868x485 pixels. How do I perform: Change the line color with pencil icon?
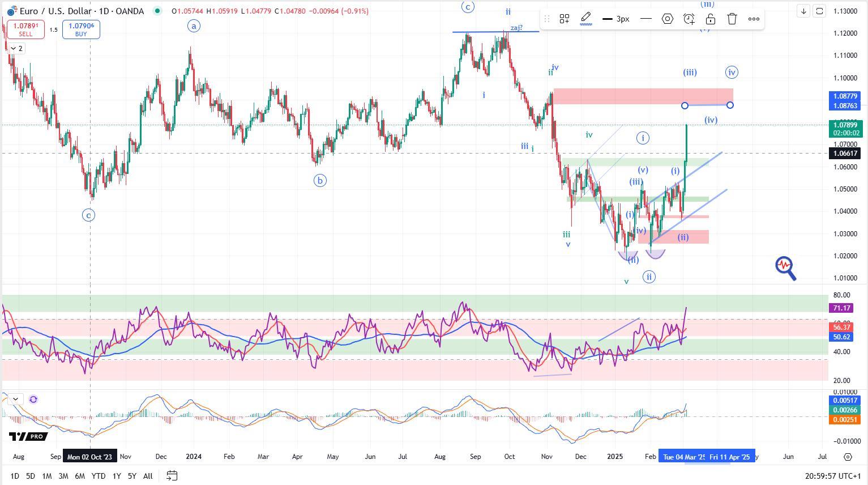(586, 19)
